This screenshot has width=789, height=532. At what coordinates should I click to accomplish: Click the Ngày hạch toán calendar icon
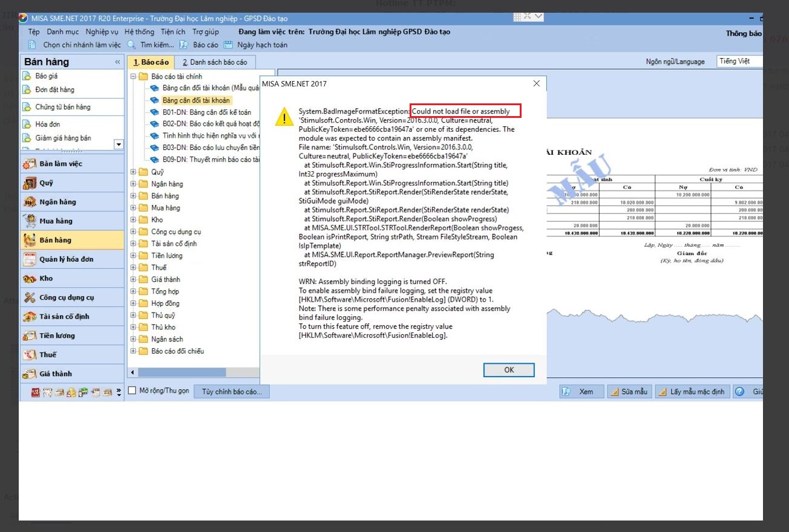click(x=228, y=45)
